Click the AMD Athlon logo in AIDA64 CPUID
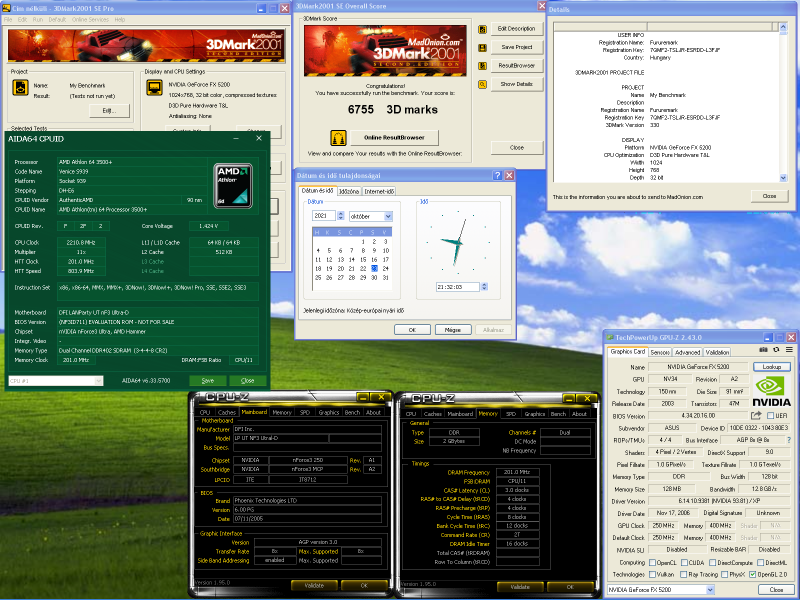Viewport: 800px width, 600px height. pyautogui.click(x=233, y=186)
